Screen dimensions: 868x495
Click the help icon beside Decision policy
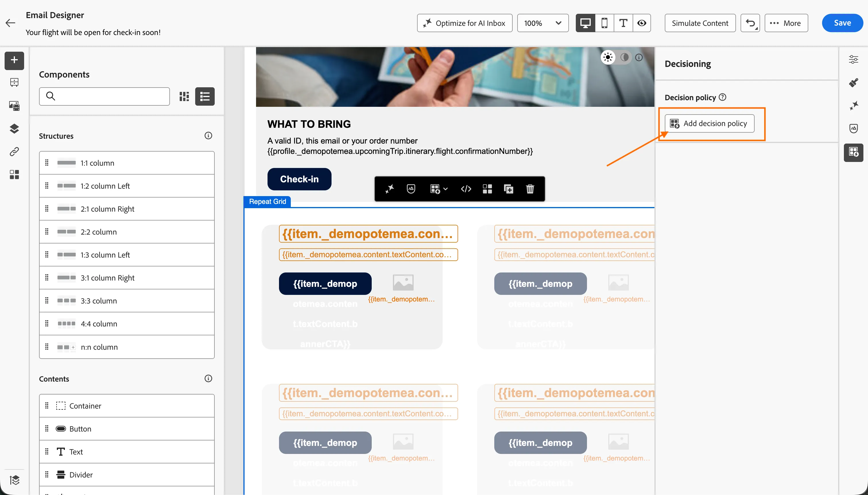click(722, 97)
